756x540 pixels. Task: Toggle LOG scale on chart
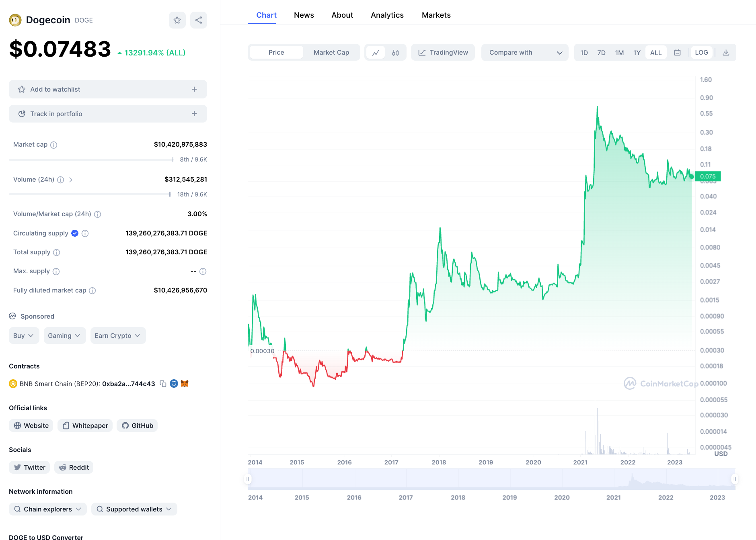pyautogui.click(x=701, y=52)
